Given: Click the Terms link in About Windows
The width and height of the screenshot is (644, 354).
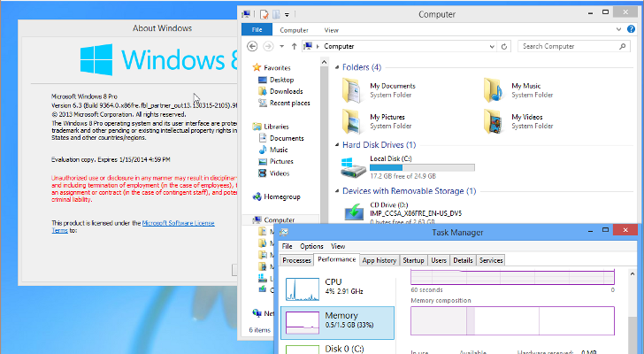Looking at the screenshot, I should click(59, 230).
